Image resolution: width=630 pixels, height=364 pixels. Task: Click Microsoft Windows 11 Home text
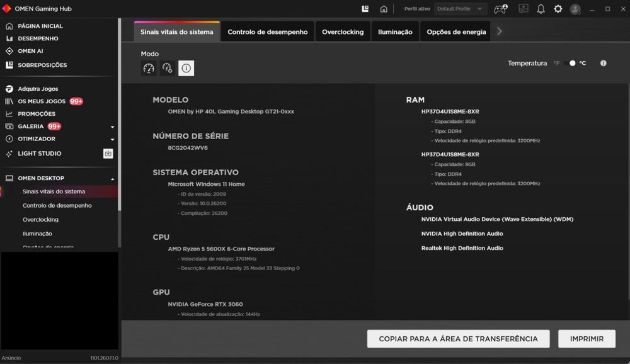206,184
